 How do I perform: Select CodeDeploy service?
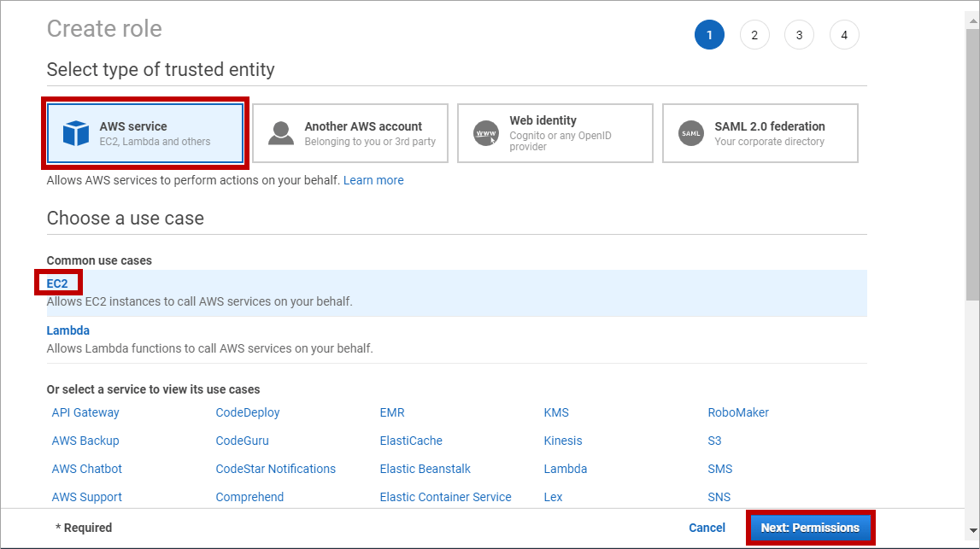click(x=248, y=412)
